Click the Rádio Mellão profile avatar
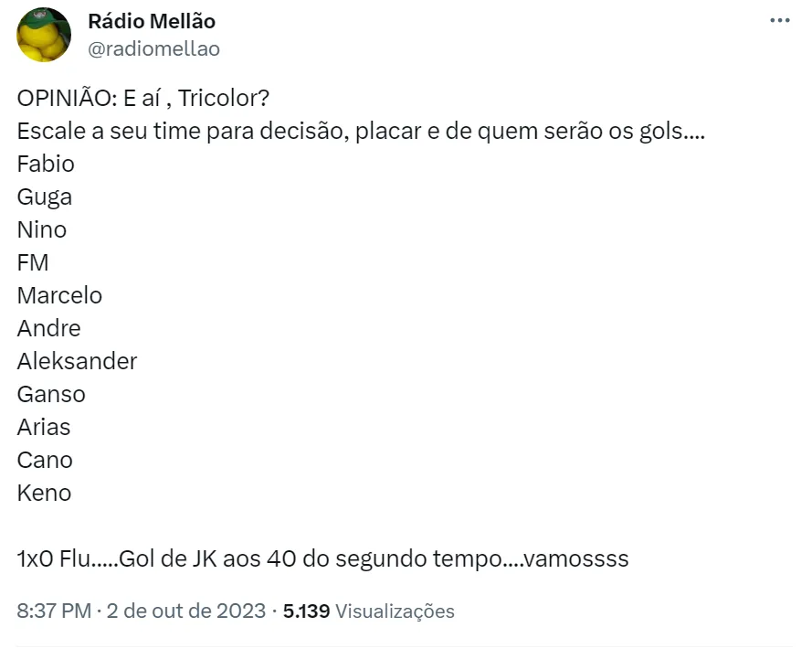The height and width of the screenshot is (659, 812). (x=44, y=35)
